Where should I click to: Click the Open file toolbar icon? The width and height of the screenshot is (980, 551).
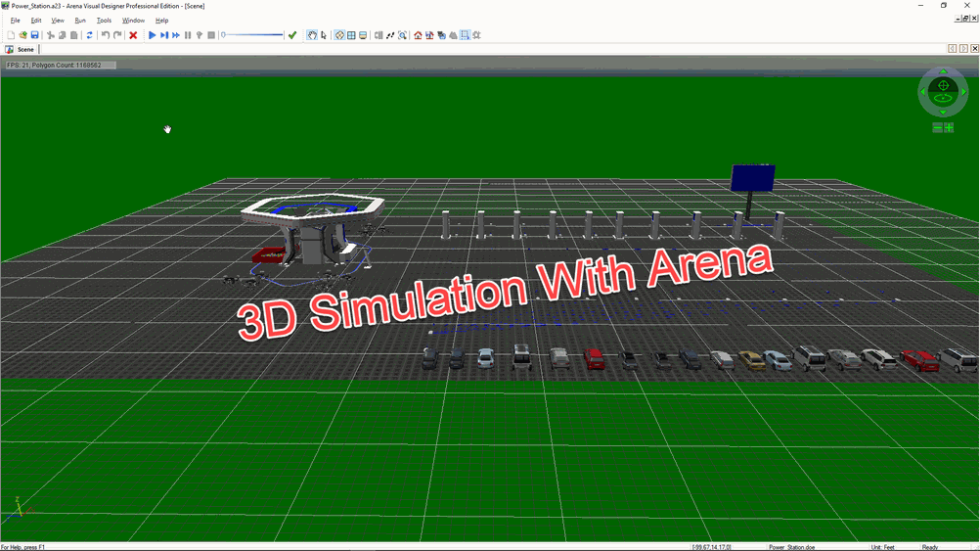(22, 35)
